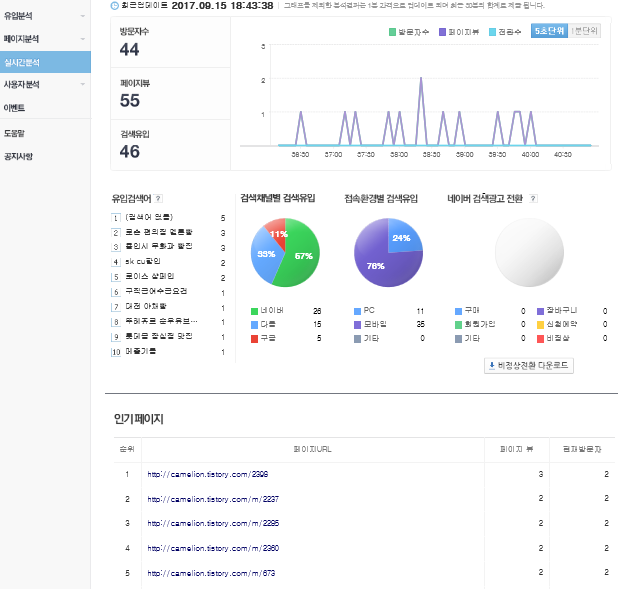Click blue 구매 legend swatch
Image resolution: width=625 pixels, height=589 pixels.
tap(458, 311)
